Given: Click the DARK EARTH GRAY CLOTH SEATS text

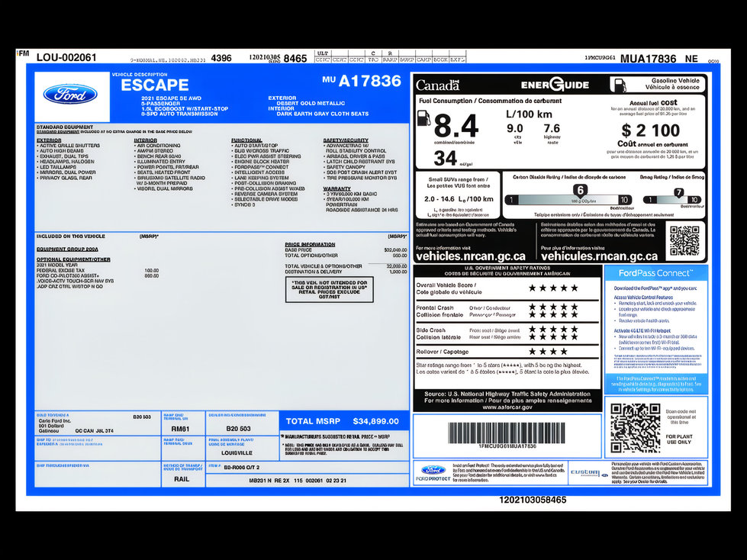Looking at the screenshot, I should pyautogui.click(x=323, y=114).
